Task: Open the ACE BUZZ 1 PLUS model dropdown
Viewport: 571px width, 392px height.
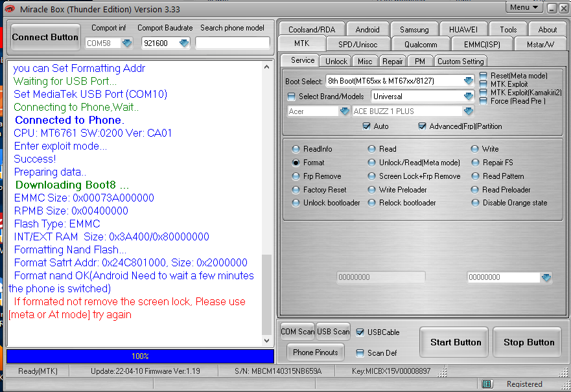Action: (x=469, y=111)
